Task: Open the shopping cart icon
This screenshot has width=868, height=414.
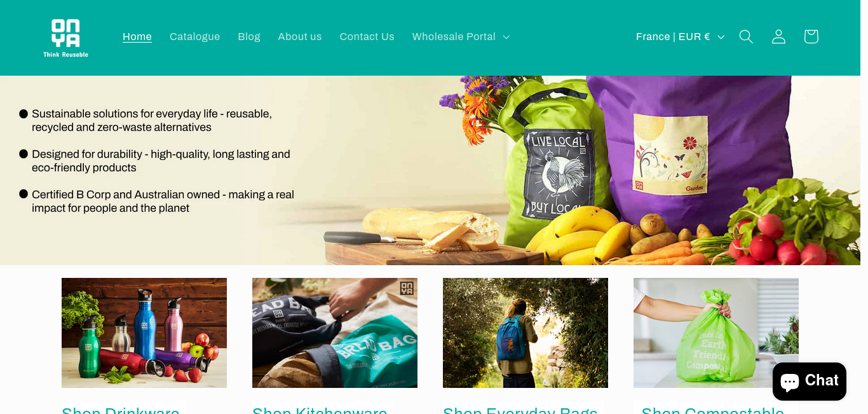Action: 811,37
